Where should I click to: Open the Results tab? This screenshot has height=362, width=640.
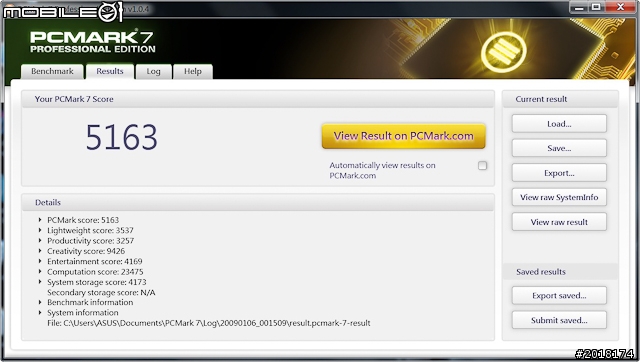pos(110,71)
